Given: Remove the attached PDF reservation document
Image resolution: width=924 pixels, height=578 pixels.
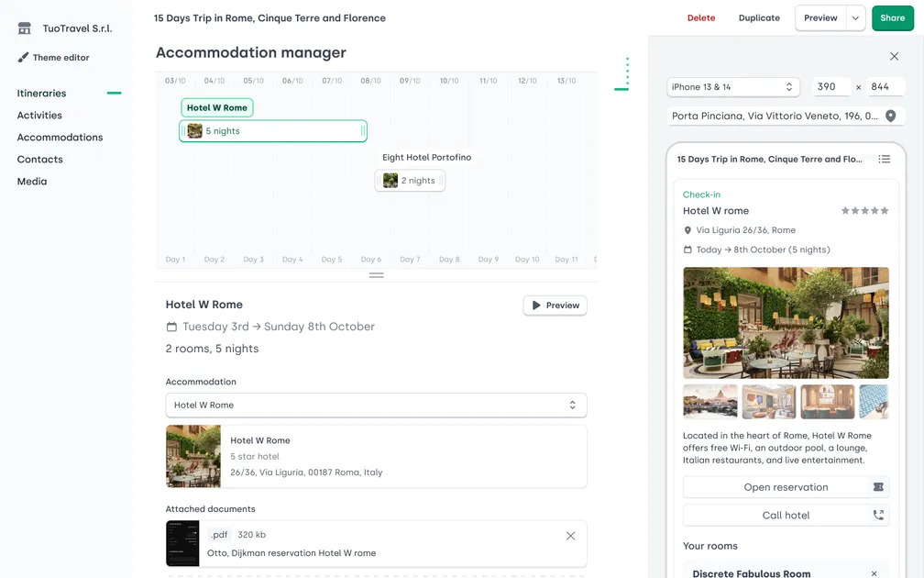Looking at the screenshot, I should (x=570, y=536).
